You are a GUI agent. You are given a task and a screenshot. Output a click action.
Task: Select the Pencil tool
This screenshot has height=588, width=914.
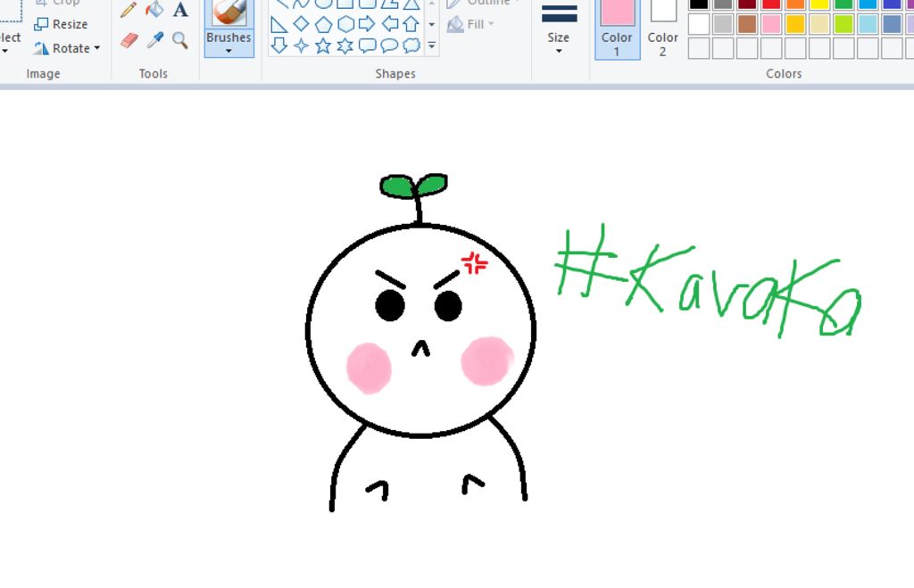[129, 10]
